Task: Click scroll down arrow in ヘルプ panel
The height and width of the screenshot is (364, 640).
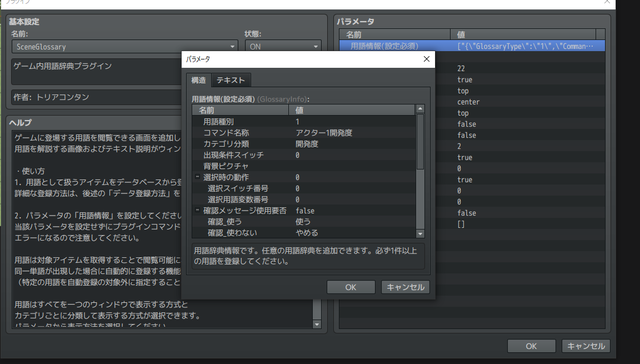Action: click(317, 324)
